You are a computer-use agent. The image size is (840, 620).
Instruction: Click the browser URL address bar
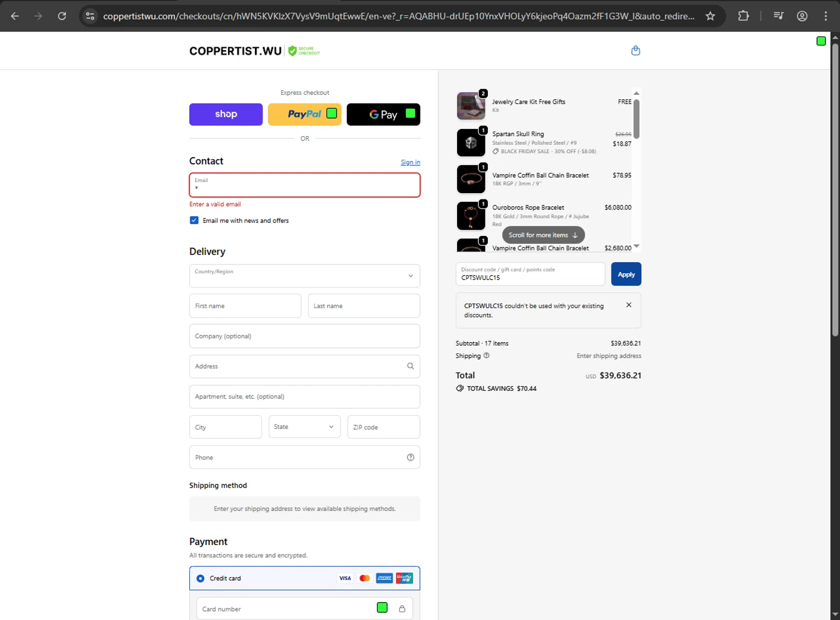(399, 16)
